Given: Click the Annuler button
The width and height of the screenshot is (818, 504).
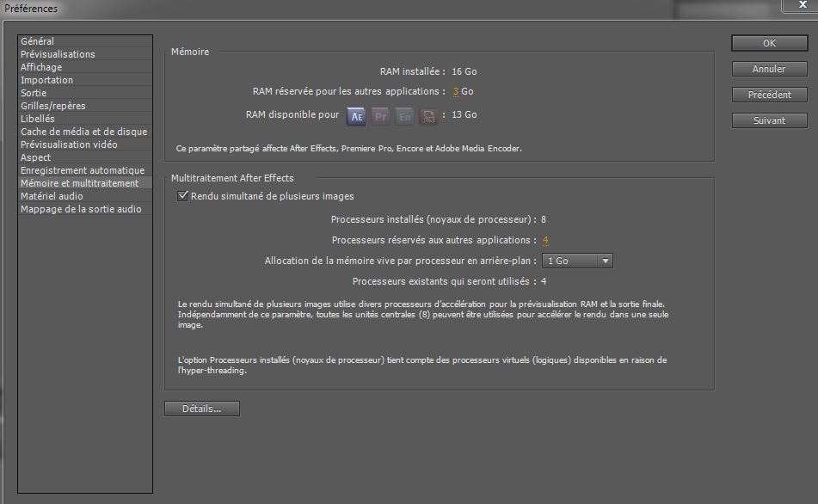Looking at the screenshot, I should pyautogui.click(x=770, y=69).
